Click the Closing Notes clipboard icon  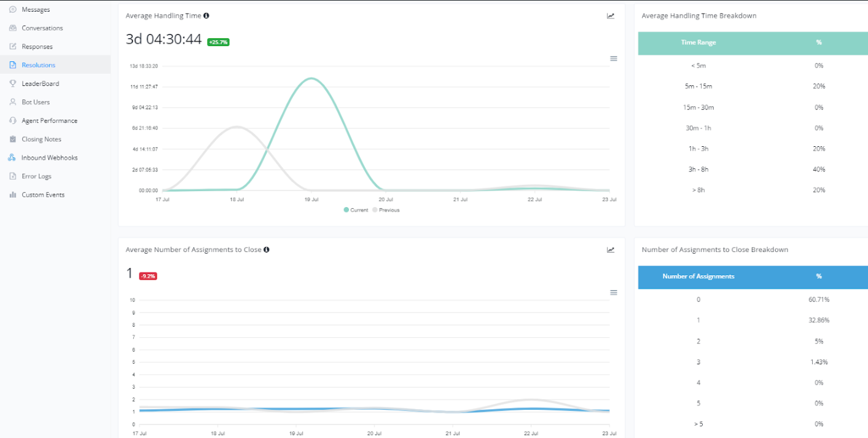coord(13,139)
